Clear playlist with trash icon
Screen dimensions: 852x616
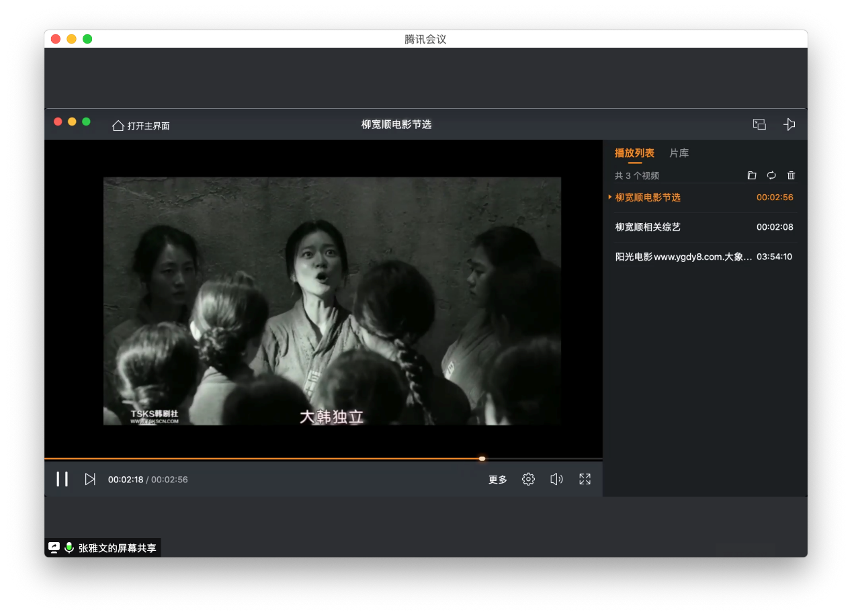[x=791, y=175]
